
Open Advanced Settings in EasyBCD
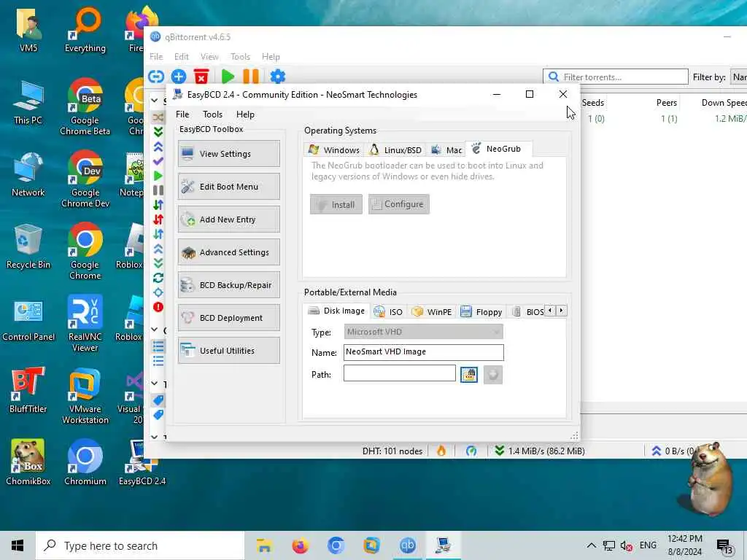click(228, 252)
